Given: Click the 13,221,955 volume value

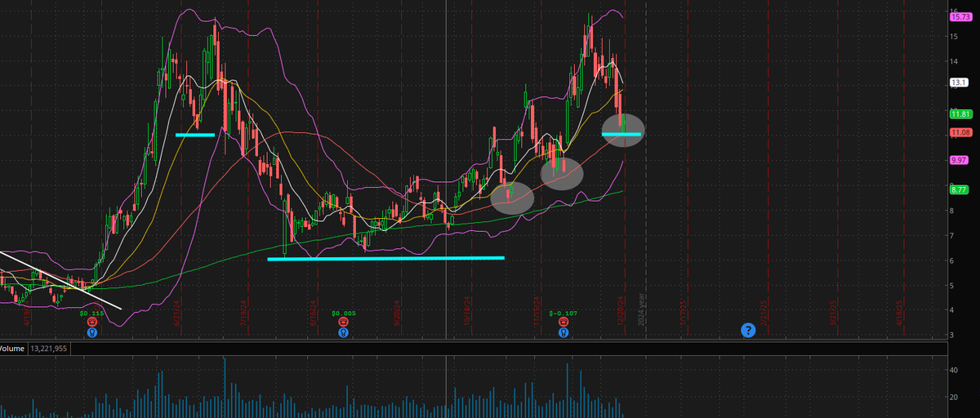Looking at the screenshot, I should [51, 349].
